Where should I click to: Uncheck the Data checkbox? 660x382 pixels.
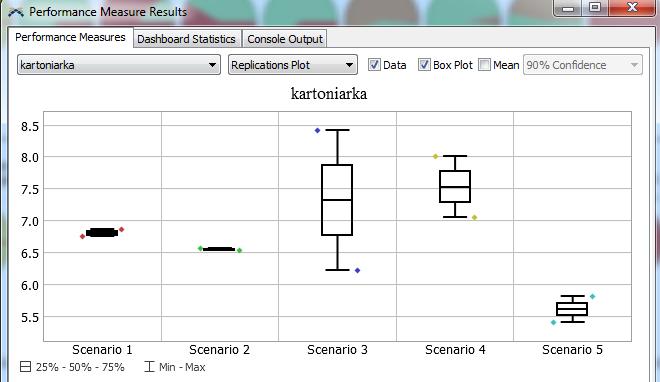374,65
